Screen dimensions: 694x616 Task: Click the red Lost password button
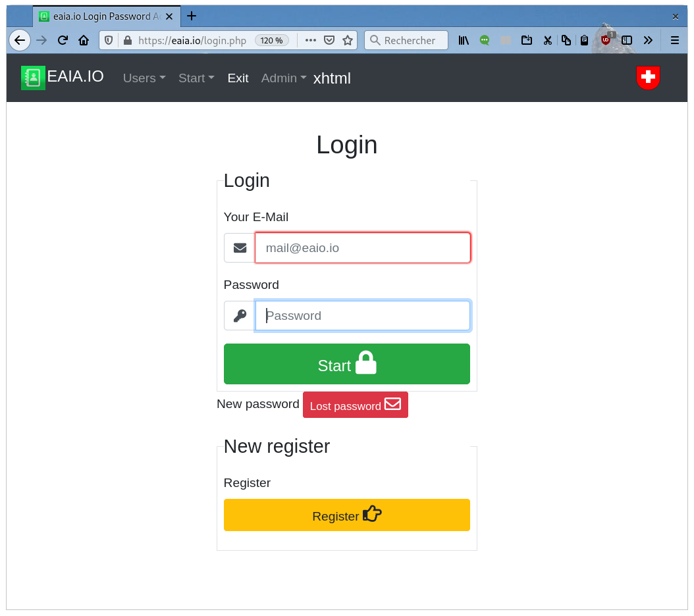(355, 405)
